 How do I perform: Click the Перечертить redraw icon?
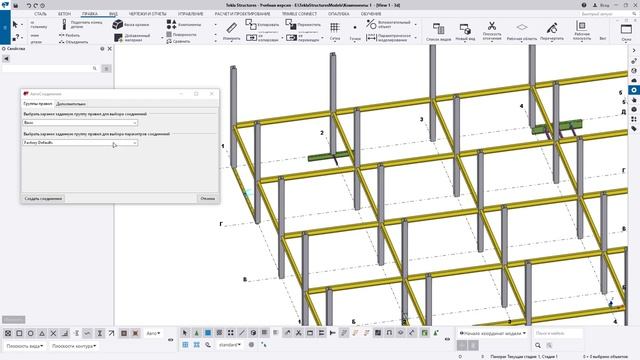click(552, 28)
